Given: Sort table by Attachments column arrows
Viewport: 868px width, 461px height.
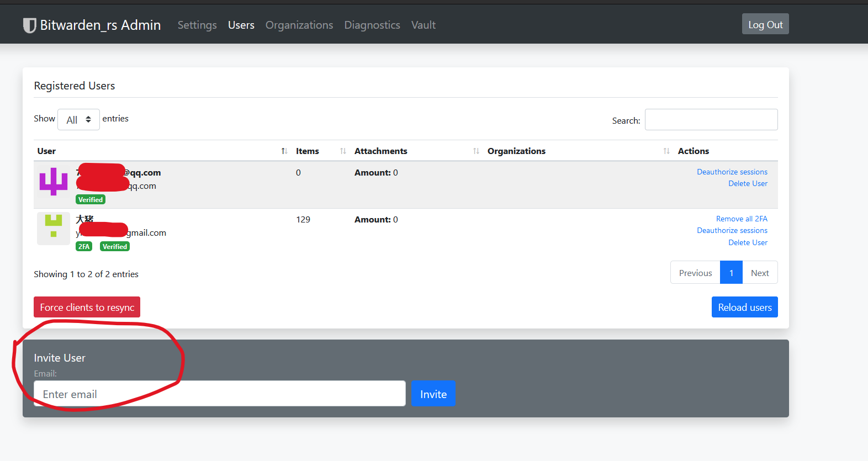Looking at the screenshot, I should [476, 151].
